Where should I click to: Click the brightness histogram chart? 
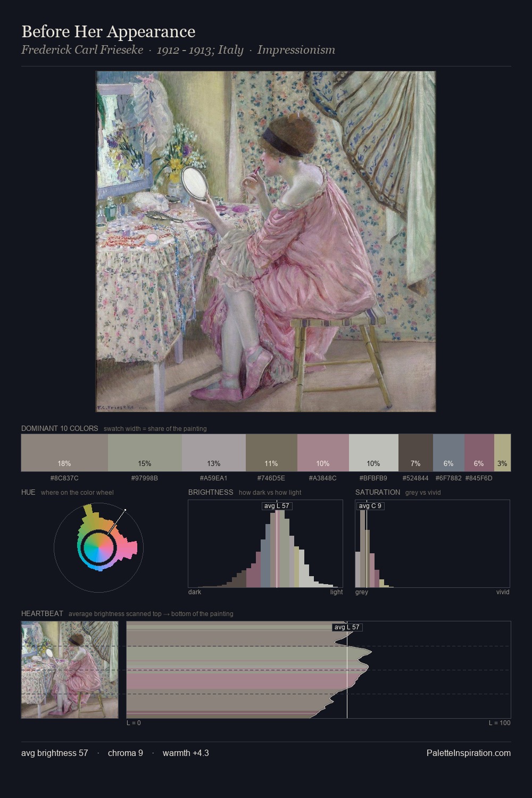tap(265, 544)
